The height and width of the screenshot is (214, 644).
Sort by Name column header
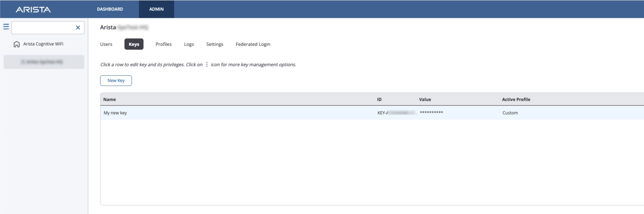[x=110, y=99]
